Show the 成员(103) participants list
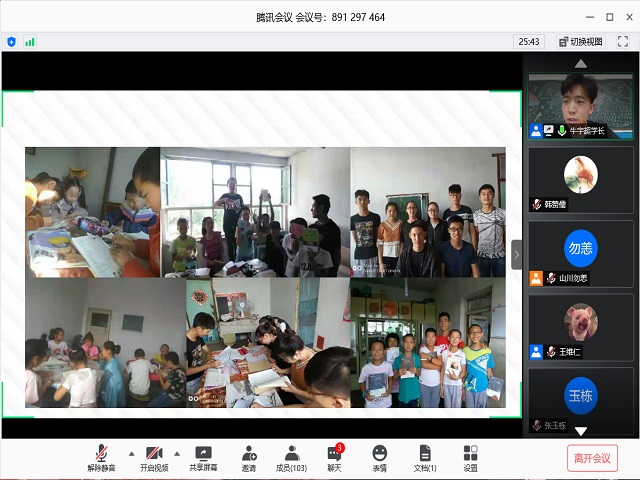This screenshot has height=480, width=640. (x=292, y=458)
